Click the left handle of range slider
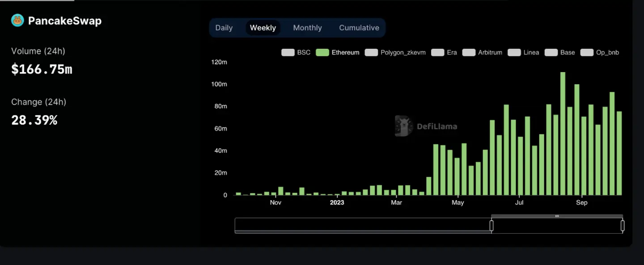Image resolution: width=644 pixels, height=265 pixels. [491, 226]
